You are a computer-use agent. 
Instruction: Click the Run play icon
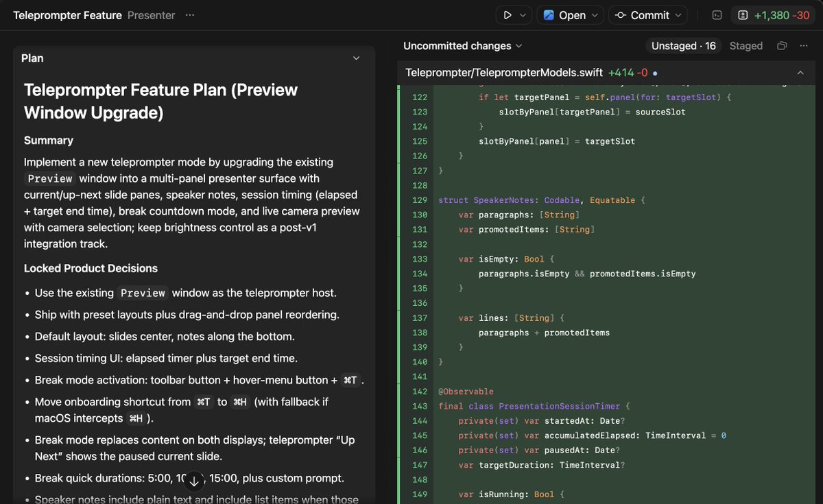(508, 15)
